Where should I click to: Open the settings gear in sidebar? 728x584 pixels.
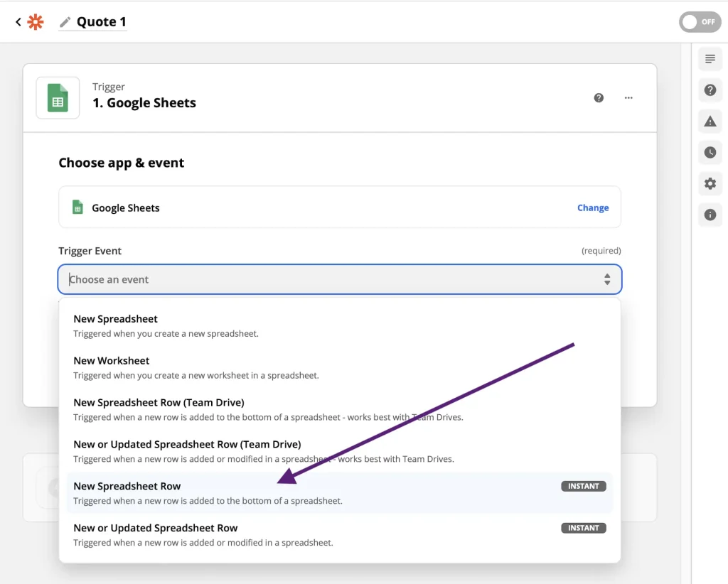coord(710,184)
